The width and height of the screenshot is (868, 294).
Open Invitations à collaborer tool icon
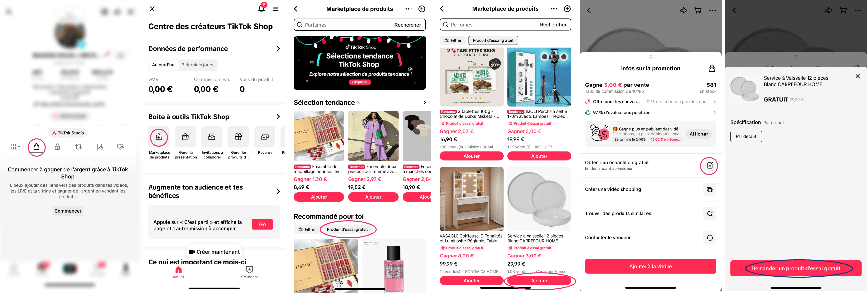click(x=212, y=137)
